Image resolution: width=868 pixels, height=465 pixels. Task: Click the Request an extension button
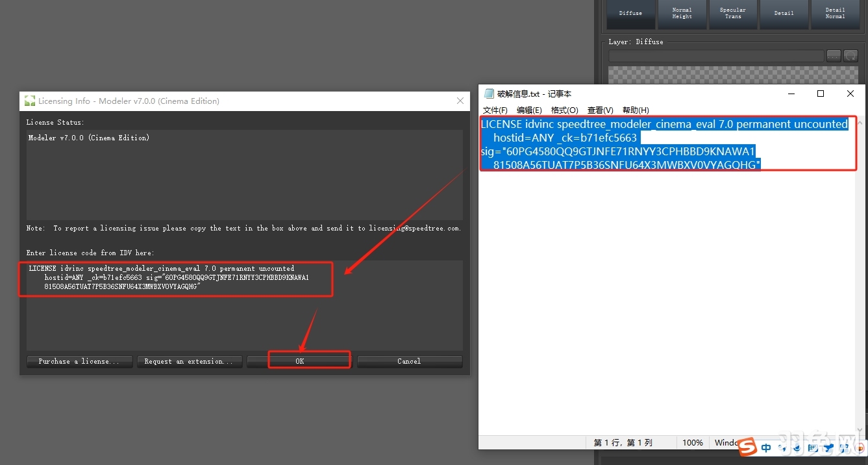coord(189,361)
